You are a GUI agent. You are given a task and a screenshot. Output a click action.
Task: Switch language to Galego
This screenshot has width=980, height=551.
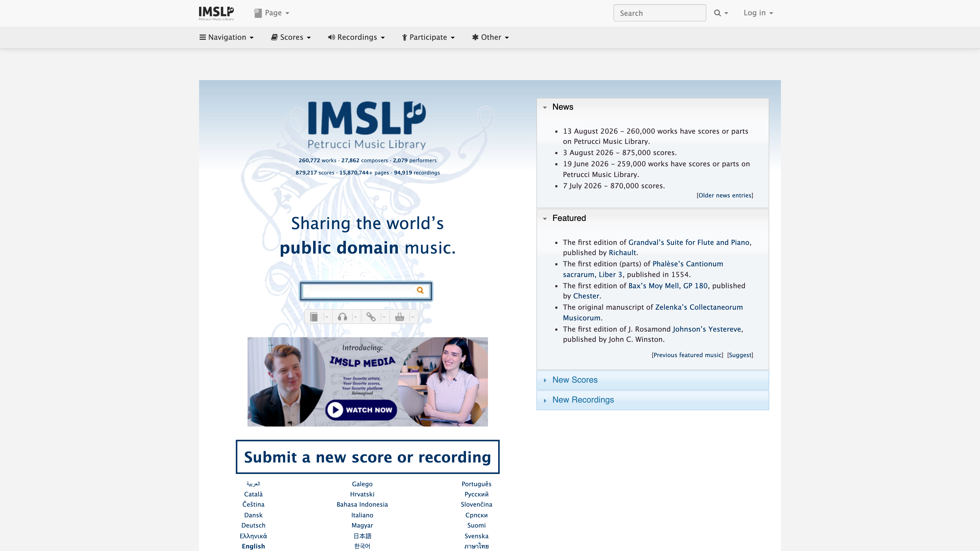362,484
